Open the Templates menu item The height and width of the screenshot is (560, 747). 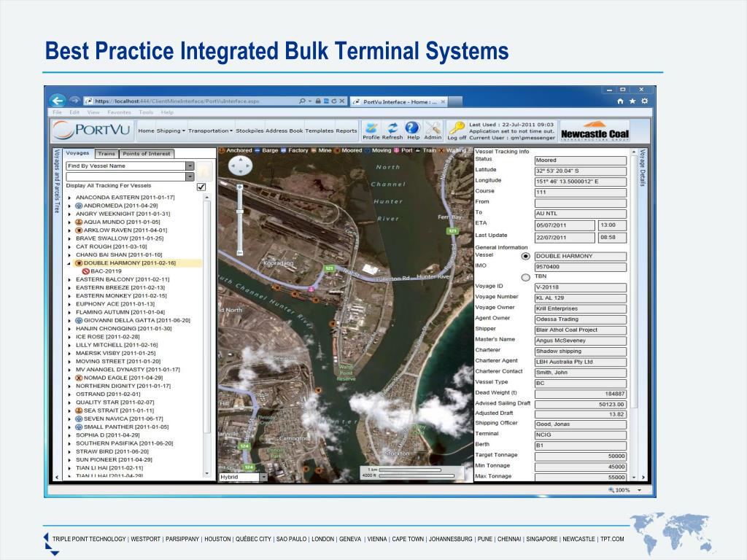(x=320, y=131)
